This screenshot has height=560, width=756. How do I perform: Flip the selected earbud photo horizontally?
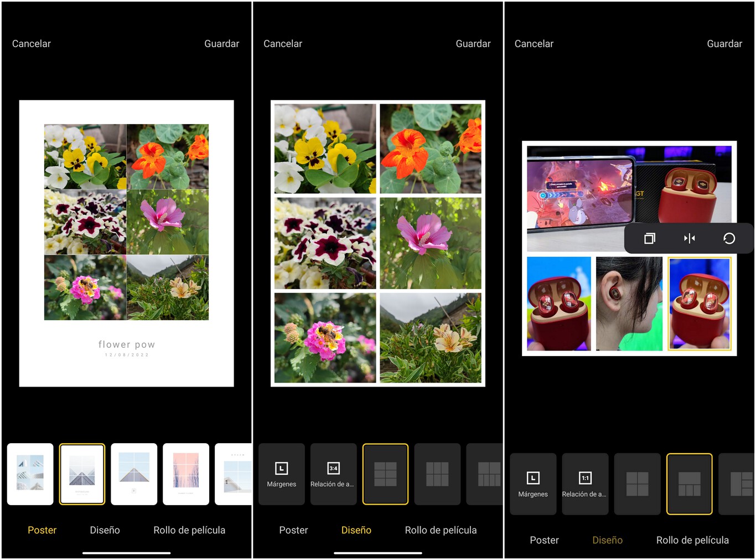click(689, 238)
